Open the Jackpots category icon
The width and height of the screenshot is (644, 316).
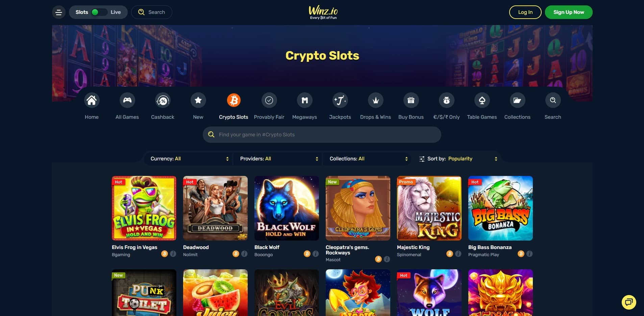tap(340, 100)
